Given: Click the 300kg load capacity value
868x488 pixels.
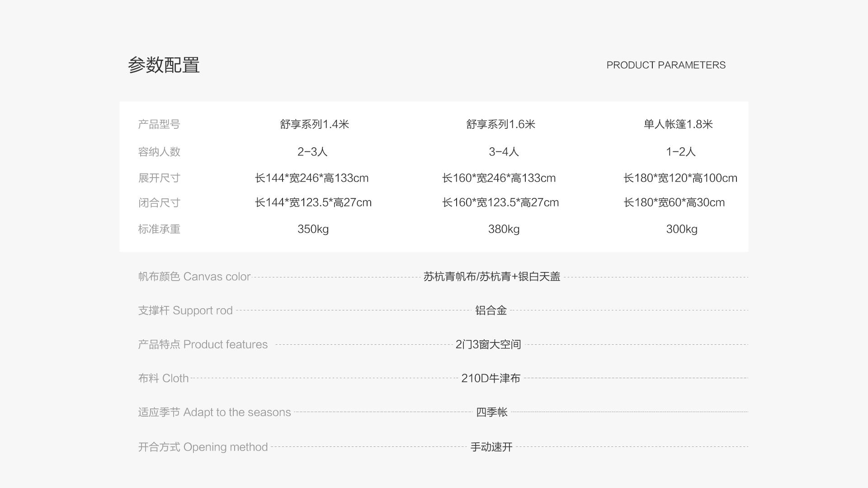Looking at the screenshot, I should tap(681, 229).
